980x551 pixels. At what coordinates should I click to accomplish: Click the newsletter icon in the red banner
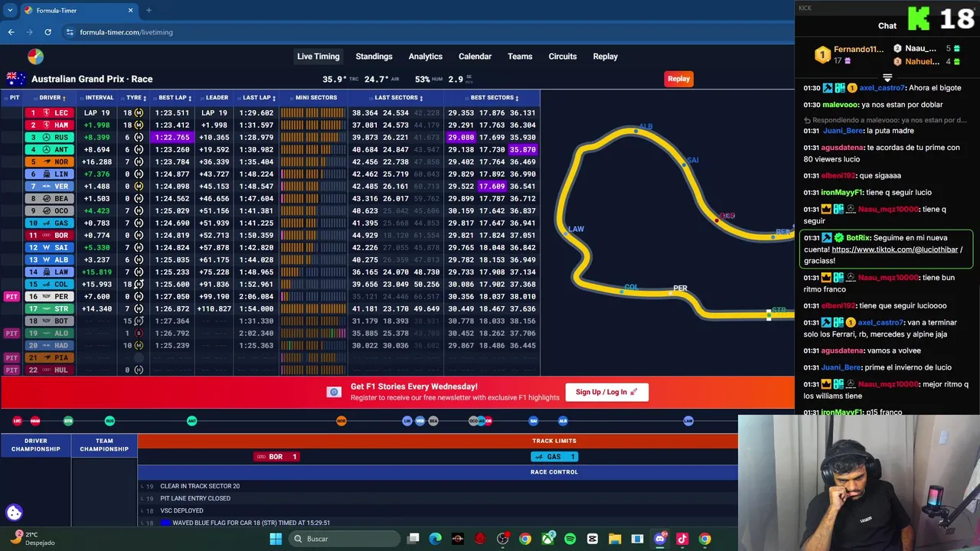334,392
